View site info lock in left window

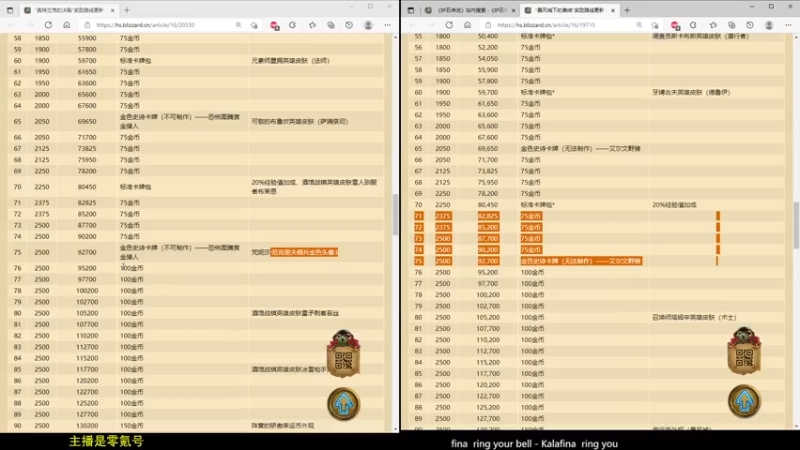tap(87, 25)
